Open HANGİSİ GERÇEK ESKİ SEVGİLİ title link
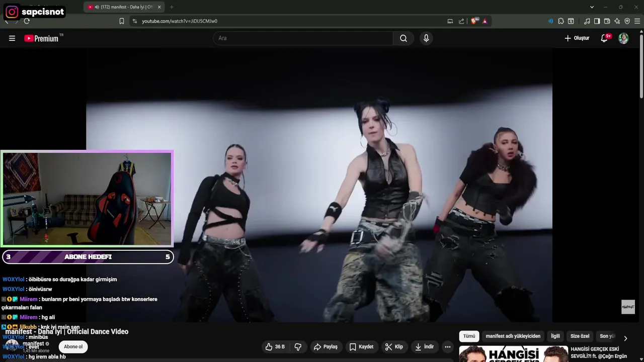This screenshot has width=644, height=362. tap(599, 352)
